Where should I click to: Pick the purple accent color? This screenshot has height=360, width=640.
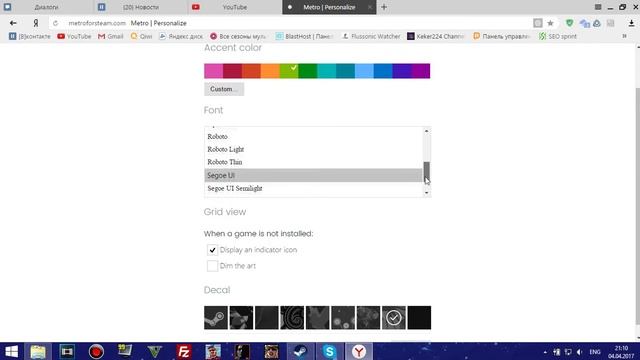coord(421,71)
